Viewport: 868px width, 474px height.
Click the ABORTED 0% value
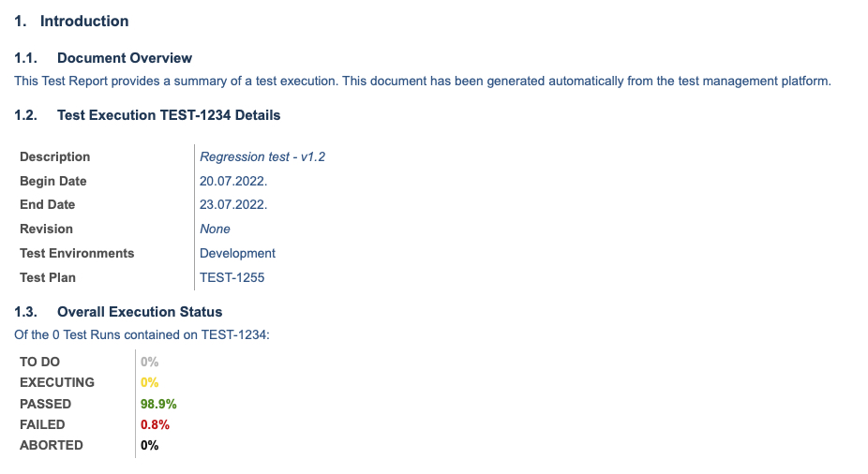(149, 446)
